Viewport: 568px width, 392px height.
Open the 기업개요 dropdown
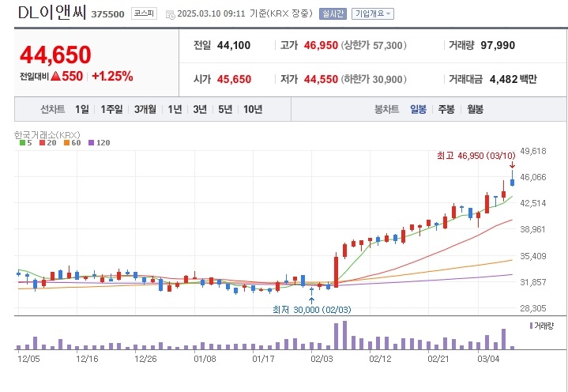pos(373,14)
